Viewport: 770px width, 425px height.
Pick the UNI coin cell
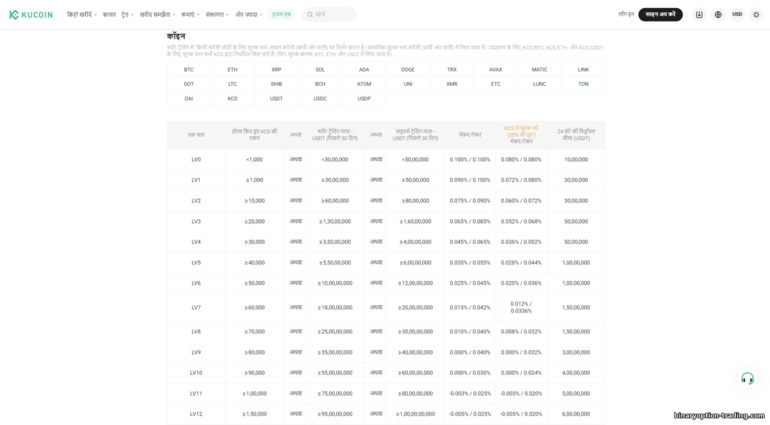(x=408, y=84)
